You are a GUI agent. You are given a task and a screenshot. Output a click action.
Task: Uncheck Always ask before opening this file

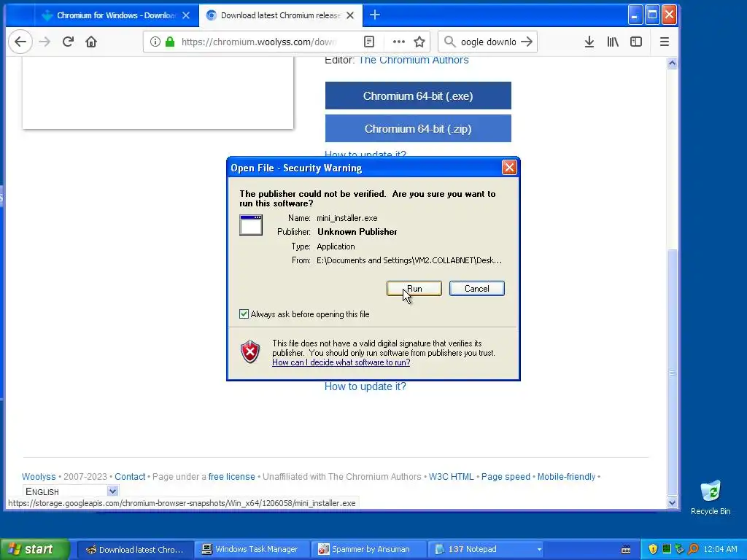[x=244, y=314]
